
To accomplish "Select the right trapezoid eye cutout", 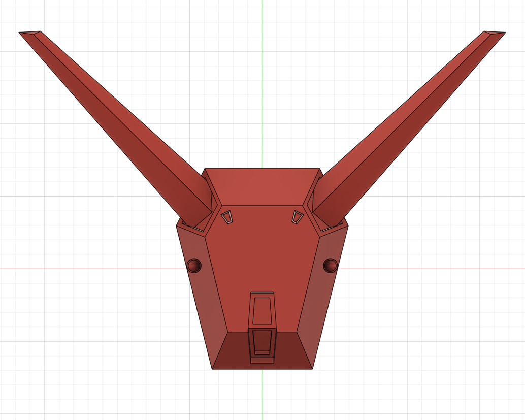I will 298,217.
